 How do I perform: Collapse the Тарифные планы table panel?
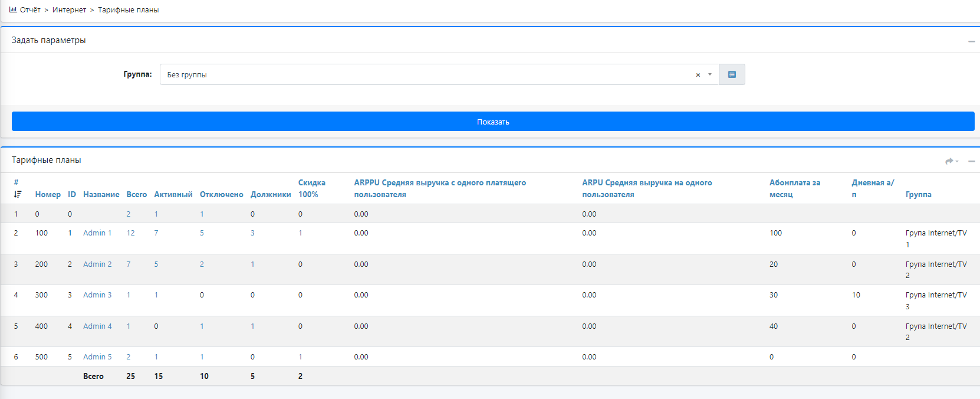click(972, 161)
